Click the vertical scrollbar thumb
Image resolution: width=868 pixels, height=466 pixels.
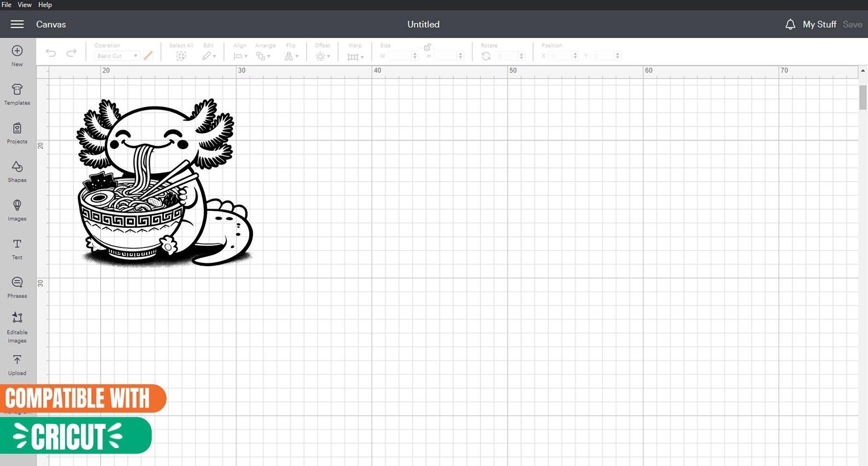pyautogui.click(x=863, y=97)
